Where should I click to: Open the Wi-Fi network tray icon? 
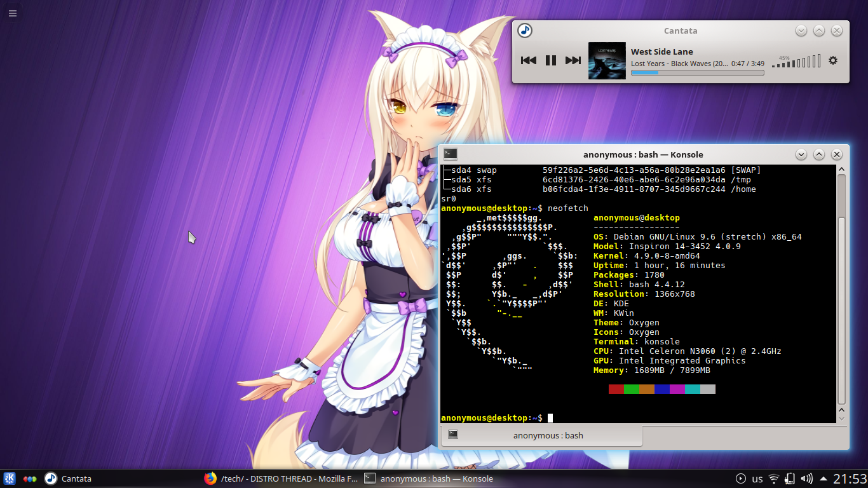click(774, 478)
